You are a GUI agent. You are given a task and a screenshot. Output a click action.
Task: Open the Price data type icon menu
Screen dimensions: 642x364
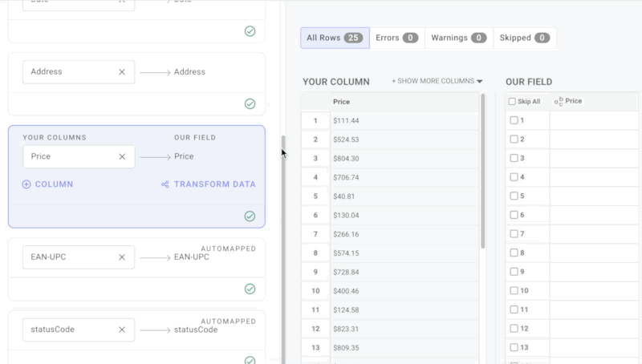pyautogui.click(x=559, y=102)
